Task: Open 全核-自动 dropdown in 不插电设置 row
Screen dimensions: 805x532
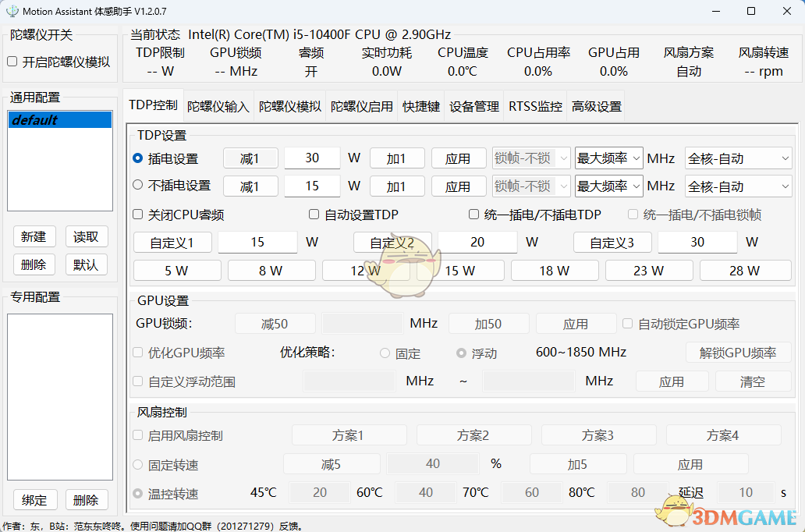Action: pos(738,186)
